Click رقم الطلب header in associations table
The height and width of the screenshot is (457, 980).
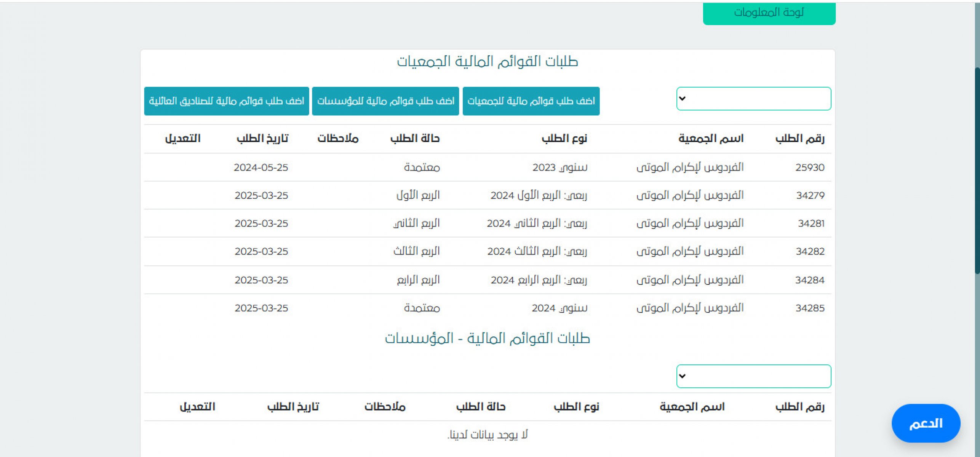tap(799, 139)
